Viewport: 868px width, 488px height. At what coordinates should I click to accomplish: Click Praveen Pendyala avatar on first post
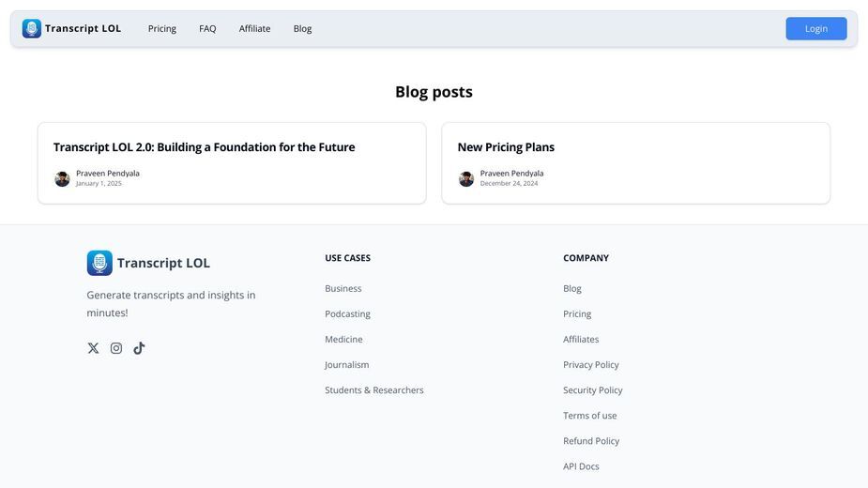(62, 179)
